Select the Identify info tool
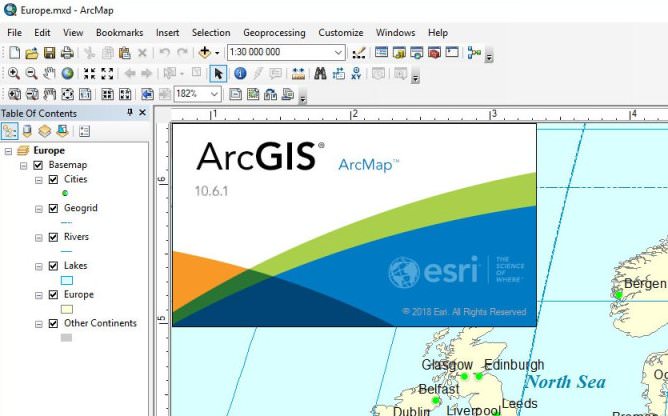This screenshot has width=668, height=416. click(240, 73)
